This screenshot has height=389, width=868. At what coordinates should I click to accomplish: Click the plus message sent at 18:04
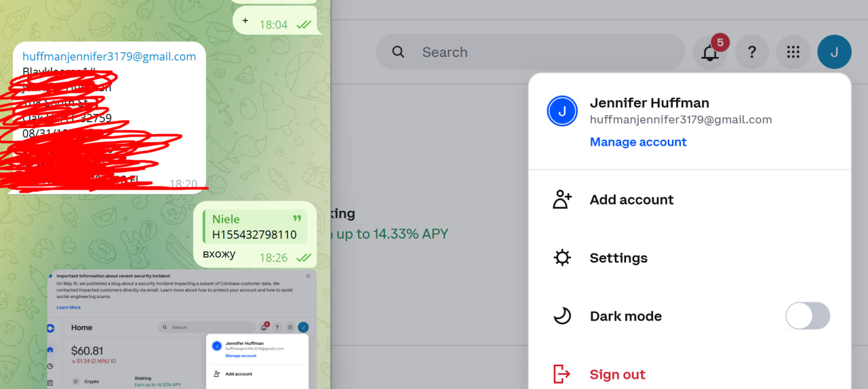point(245,20)
